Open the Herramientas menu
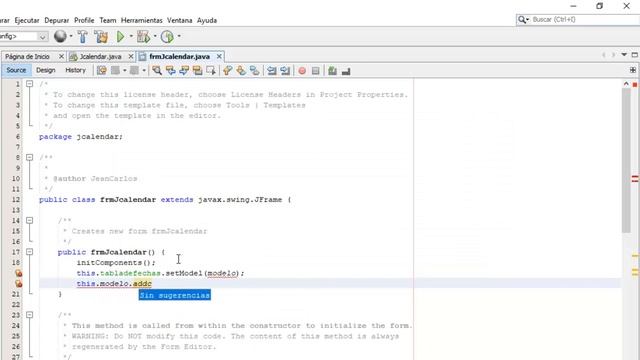The image size is (640, 360). [142, 20]
